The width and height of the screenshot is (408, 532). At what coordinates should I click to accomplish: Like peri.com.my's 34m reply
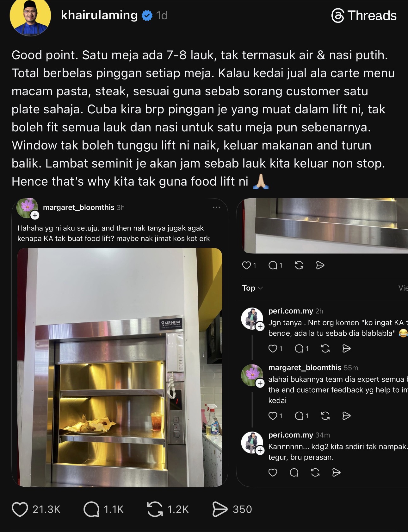point(273,472)
